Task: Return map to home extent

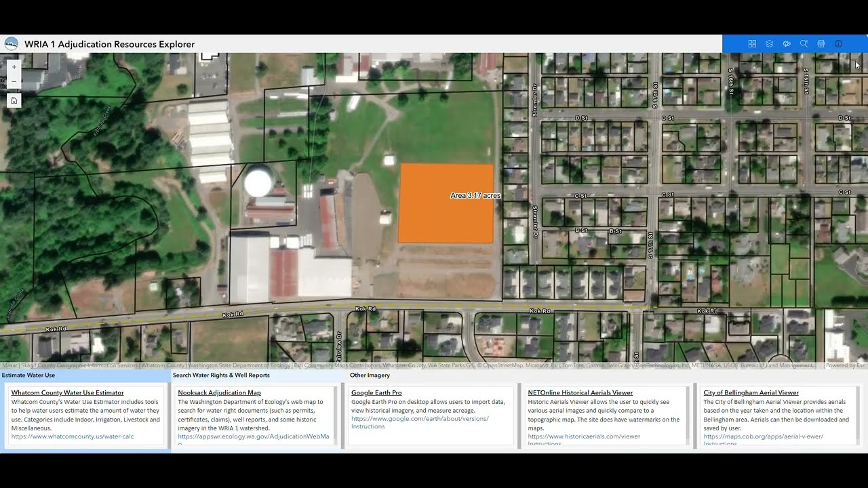Action: point(14,100)
